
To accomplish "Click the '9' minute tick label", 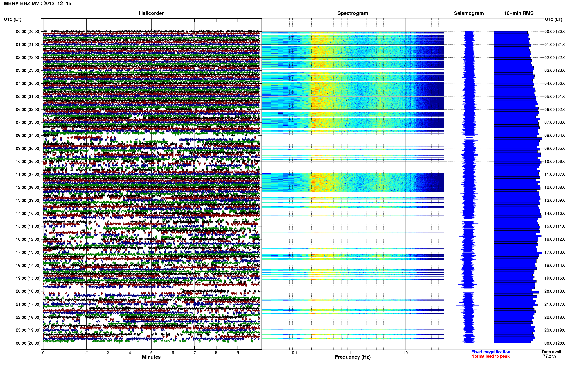I will [x=238, y=353].
